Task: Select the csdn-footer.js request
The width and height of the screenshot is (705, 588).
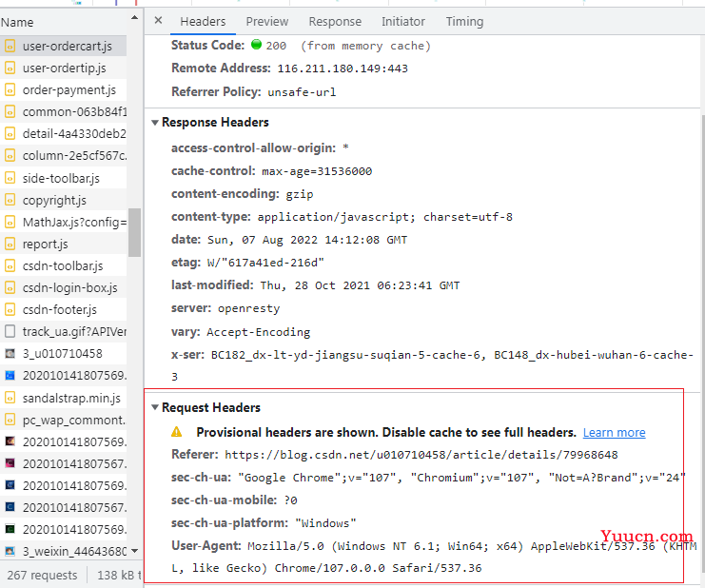Action: [x=64, y=310]
